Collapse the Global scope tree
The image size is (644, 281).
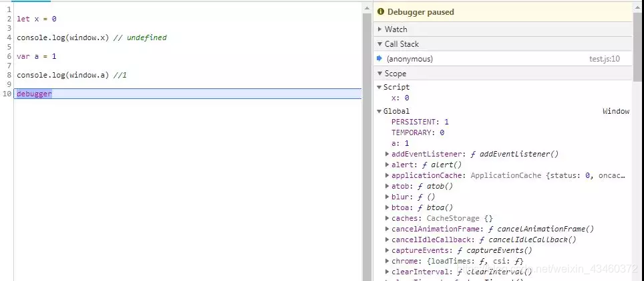(379, 111)
